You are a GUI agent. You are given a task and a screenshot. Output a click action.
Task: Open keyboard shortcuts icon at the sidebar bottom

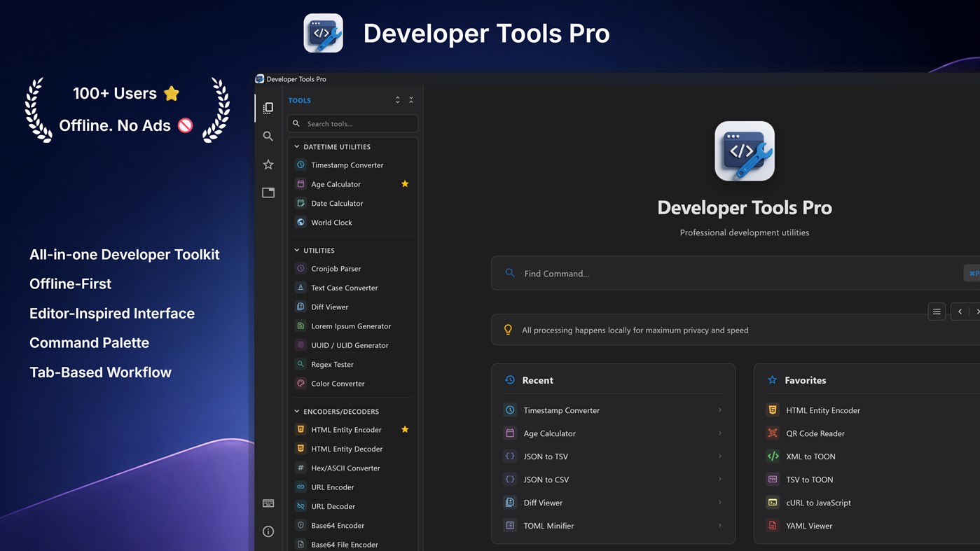pos(268,503)
